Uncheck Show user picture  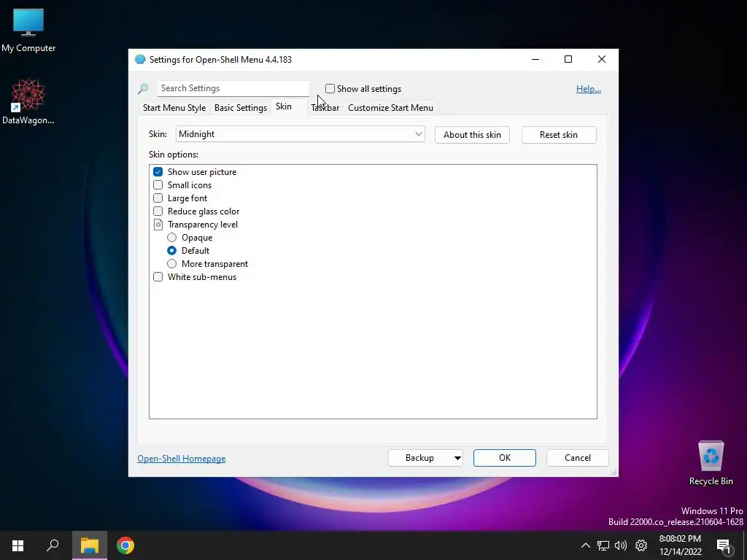click(x=158, y=172)
